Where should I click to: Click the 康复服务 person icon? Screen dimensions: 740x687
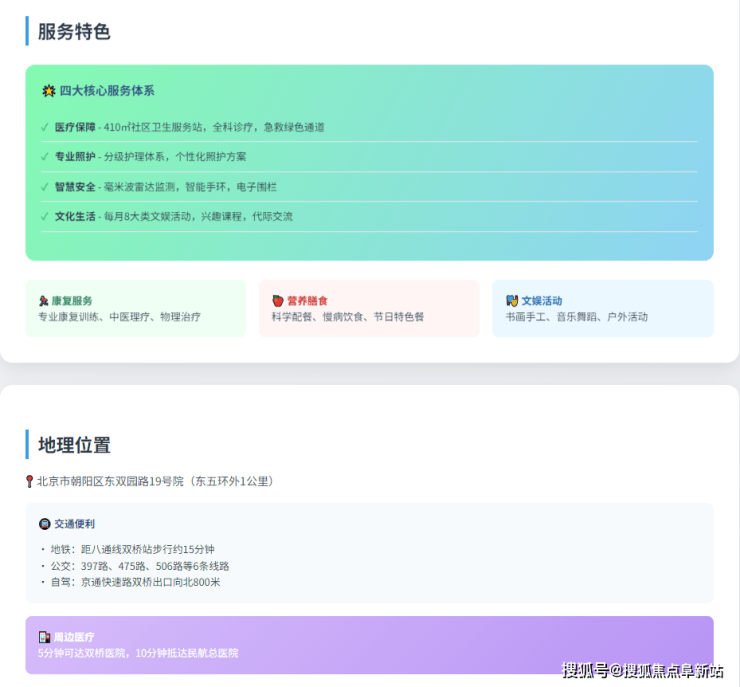(x=44, y=301)
